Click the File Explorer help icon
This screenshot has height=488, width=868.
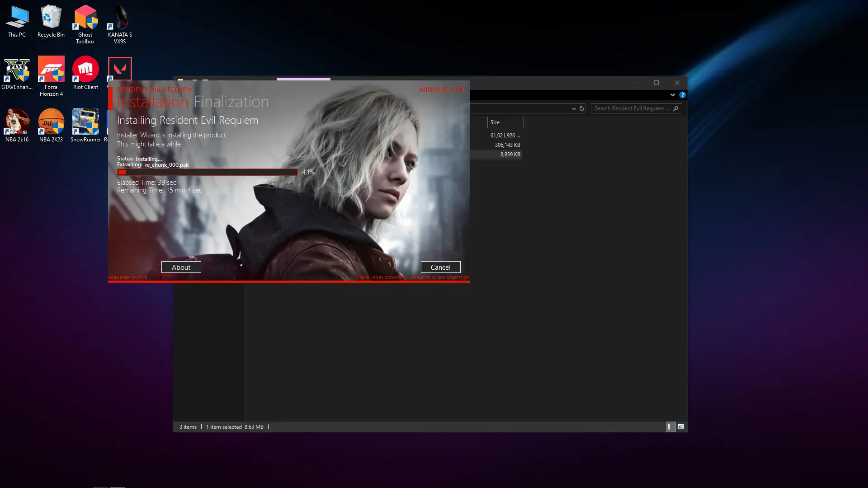(683, 95)
